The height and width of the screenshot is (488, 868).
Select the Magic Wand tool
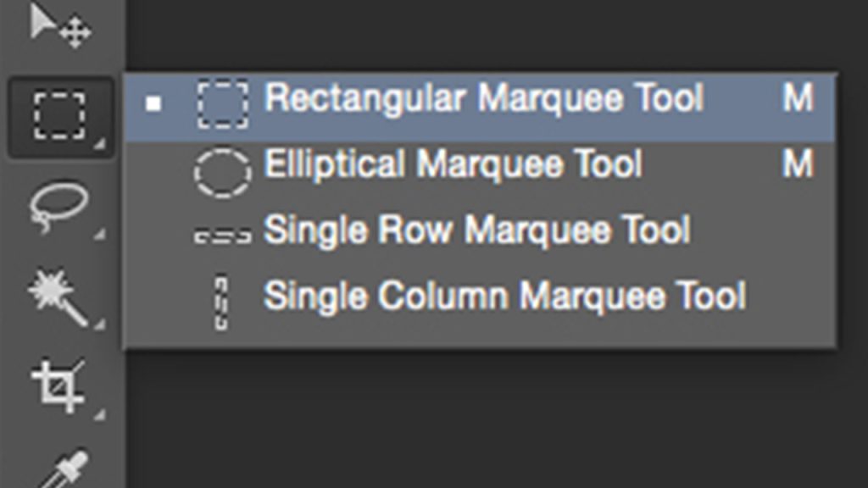point(58,297)
